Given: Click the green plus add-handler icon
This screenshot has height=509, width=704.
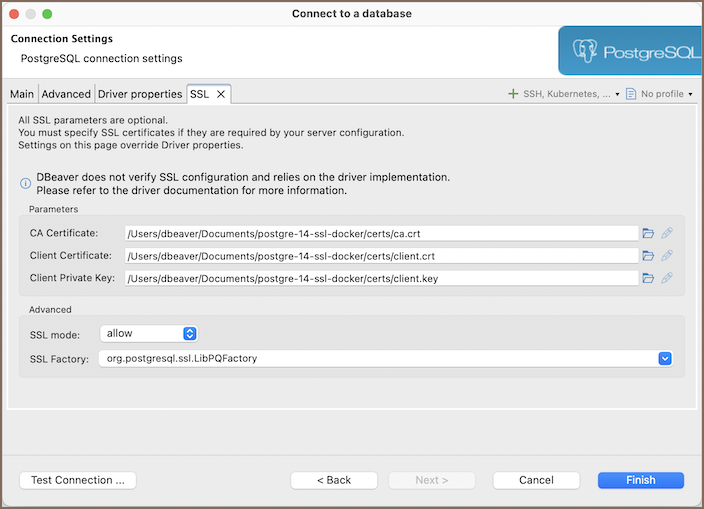Looking at the screenshot, I should point(513,94).
